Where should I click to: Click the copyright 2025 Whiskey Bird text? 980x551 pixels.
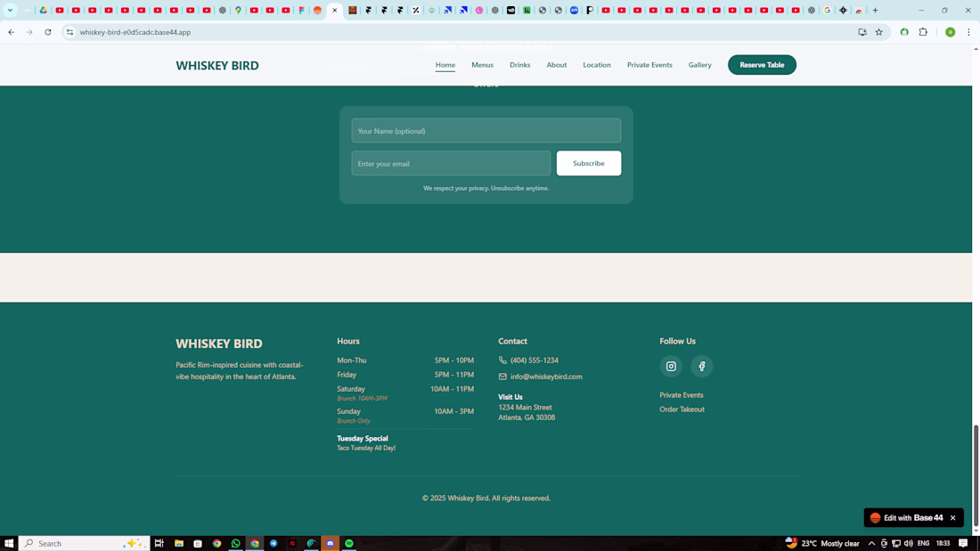click(x=486, y=498)
